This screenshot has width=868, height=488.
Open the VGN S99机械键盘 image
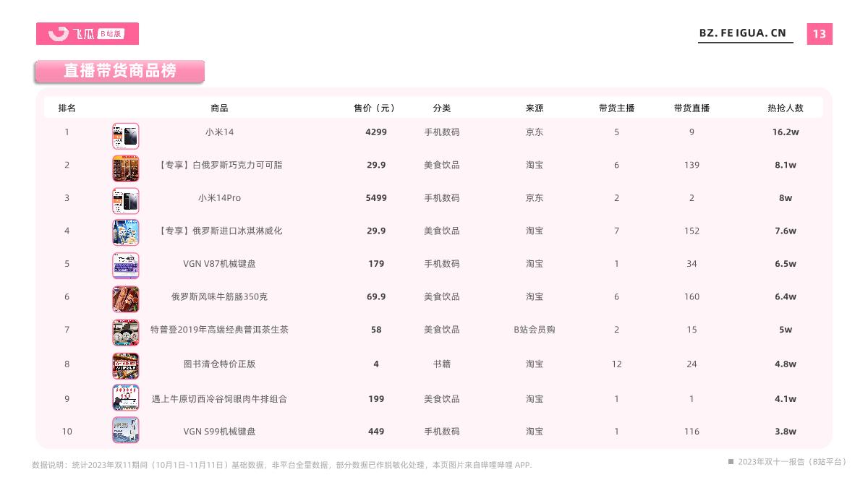coord(125,430)
